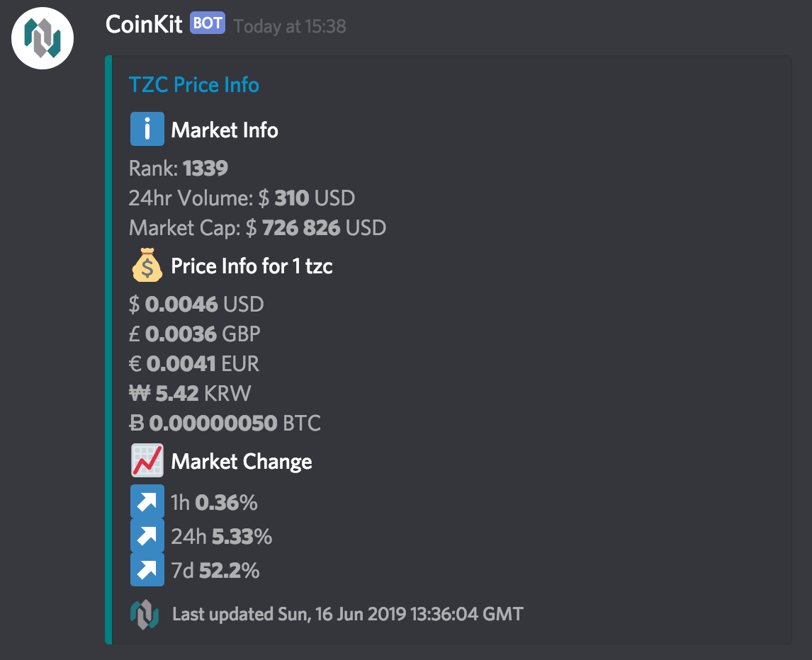
Task: Click the Market Change chart emoji
Action: (147, 460)
